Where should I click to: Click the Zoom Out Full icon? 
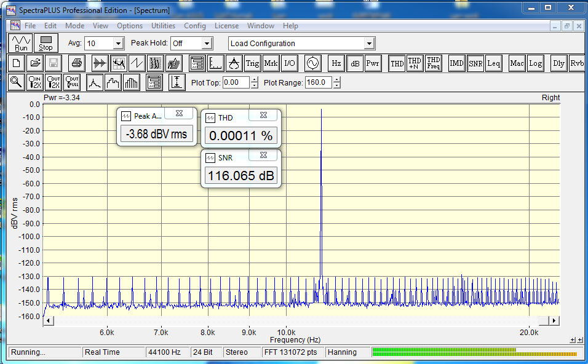click(72, 82)
